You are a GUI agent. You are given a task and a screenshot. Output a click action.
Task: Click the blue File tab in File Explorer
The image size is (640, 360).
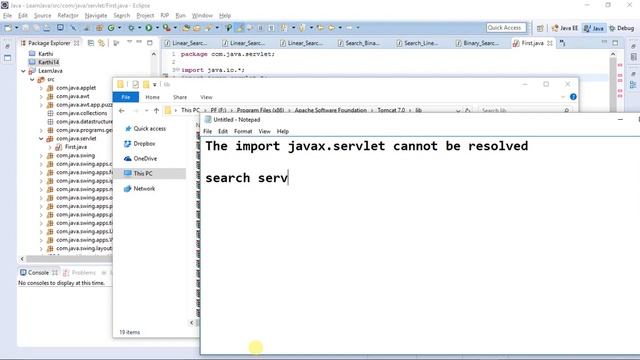point(126,97)
